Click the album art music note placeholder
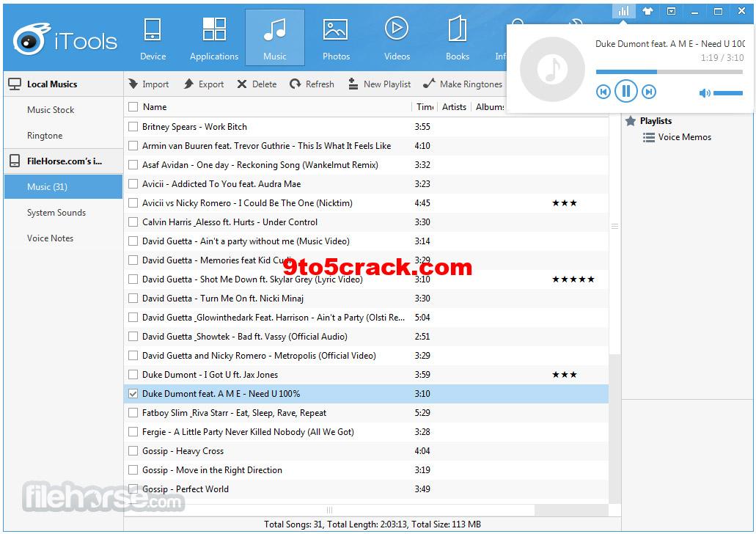Viewport: 756px width, 534px height. pyautogui.click(x=553, y=70)
